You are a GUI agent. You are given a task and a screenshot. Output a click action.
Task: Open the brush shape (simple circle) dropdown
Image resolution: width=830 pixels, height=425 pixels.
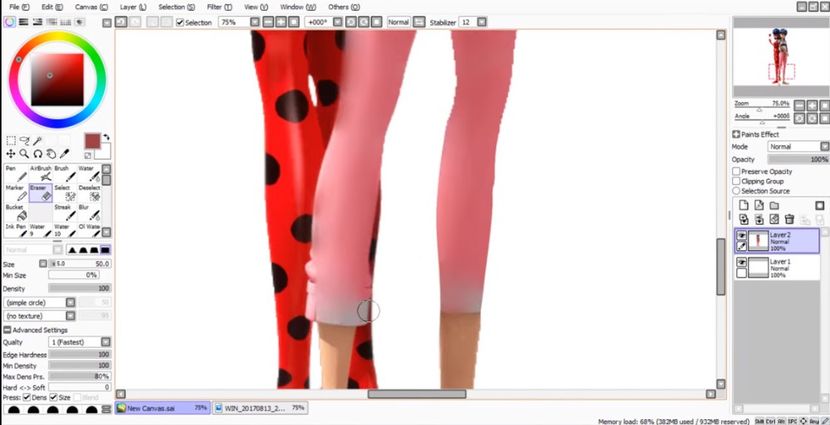70,303
